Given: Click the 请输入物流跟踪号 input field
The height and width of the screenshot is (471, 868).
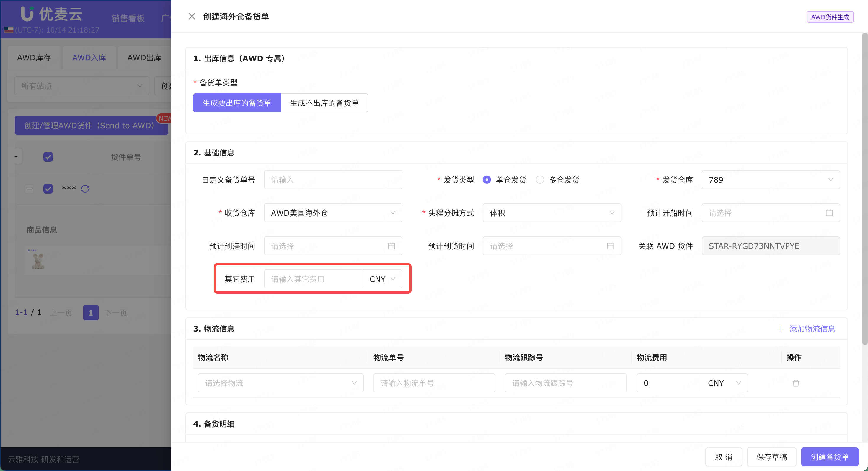Looking at the screenshot, I should [566, 383].
